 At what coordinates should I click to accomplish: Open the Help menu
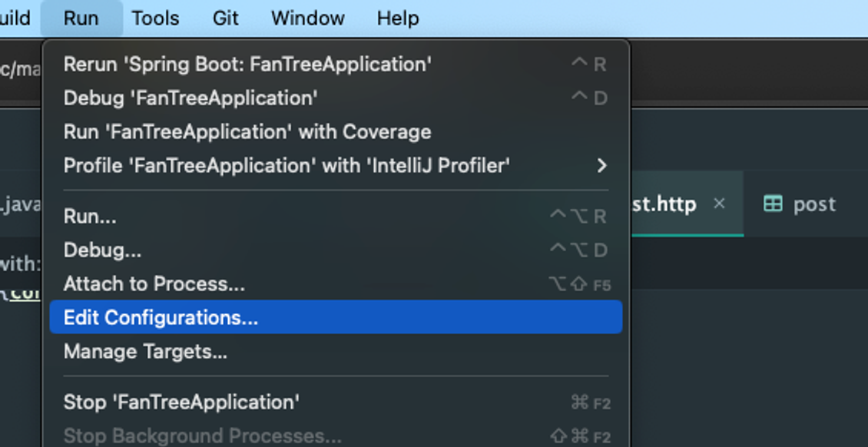[396, 18]
